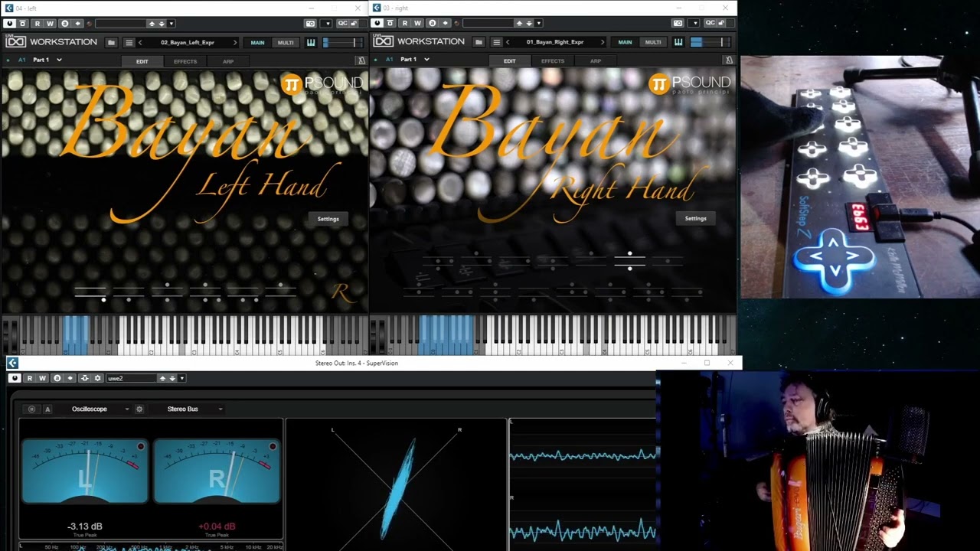Click QC button in 04 - left window
Screen dimensions: 980x551
tap(342, 23)
